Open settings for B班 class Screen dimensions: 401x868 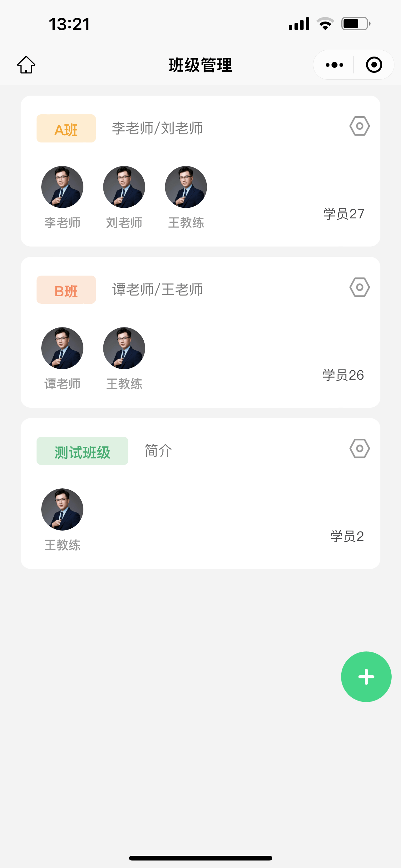tap(359, 287)
